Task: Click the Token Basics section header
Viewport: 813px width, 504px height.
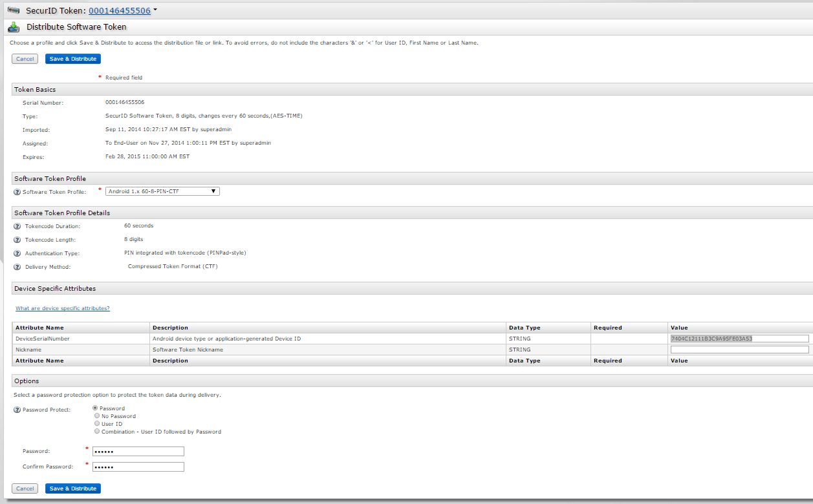Action: coord(412,89)
